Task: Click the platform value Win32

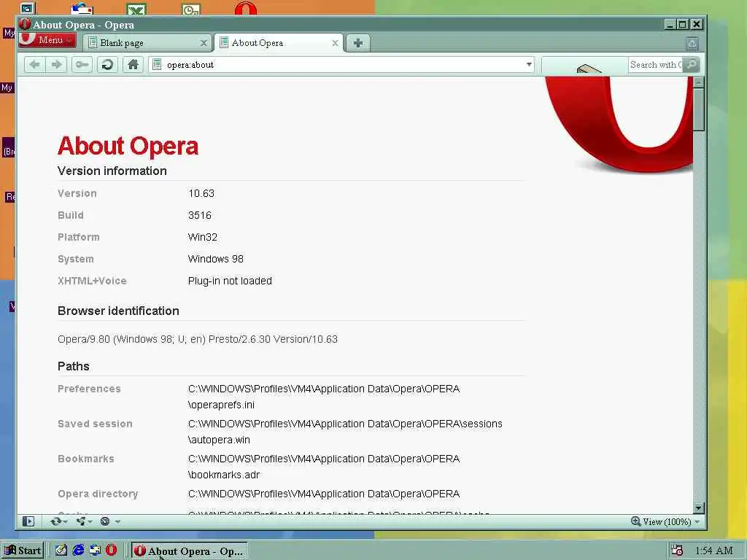Action: click(203, 237)
